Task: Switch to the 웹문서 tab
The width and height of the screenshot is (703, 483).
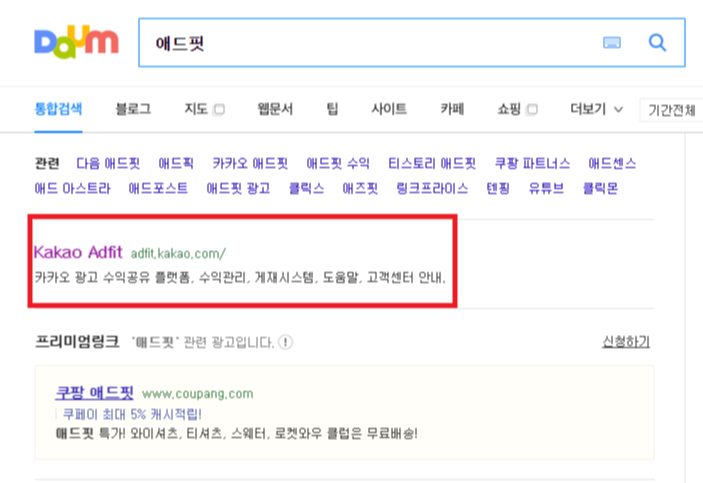Action: point(275,109)
